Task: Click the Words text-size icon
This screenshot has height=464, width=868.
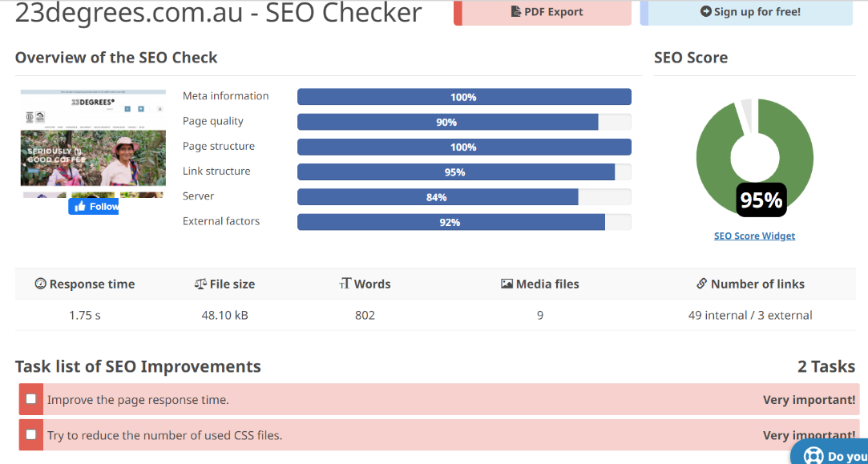Action: coord(345,284)
